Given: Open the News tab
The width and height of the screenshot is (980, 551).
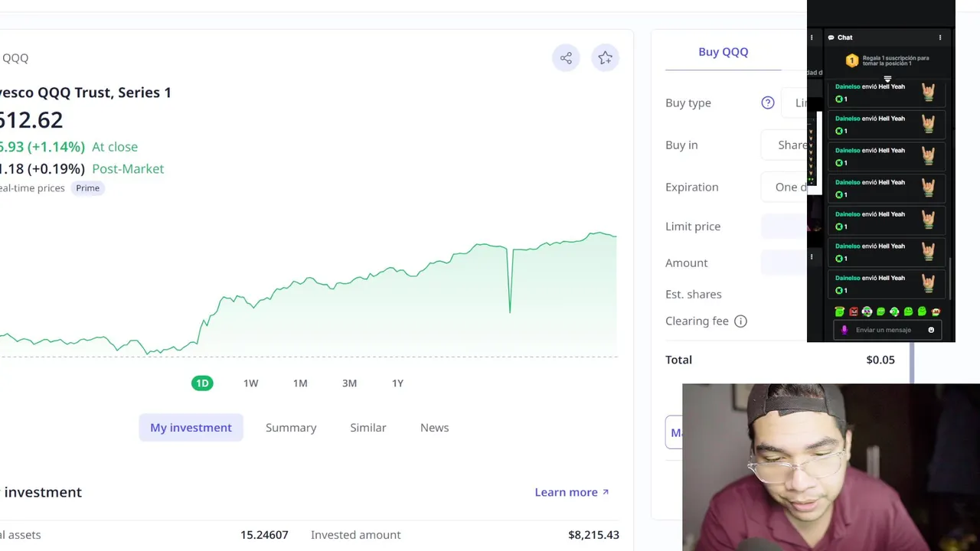Looking at the screenshot, I should click(434, 428).
